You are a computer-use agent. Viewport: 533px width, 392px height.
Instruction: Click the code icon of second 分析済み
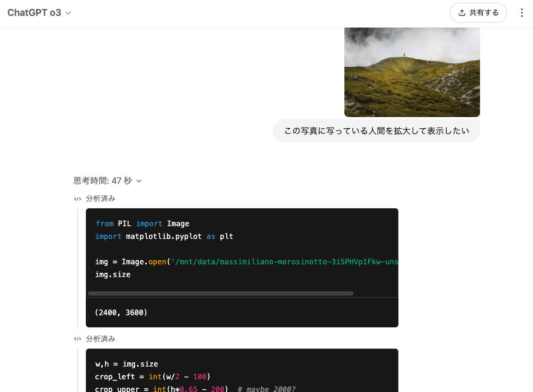click(x=77, y=339)
